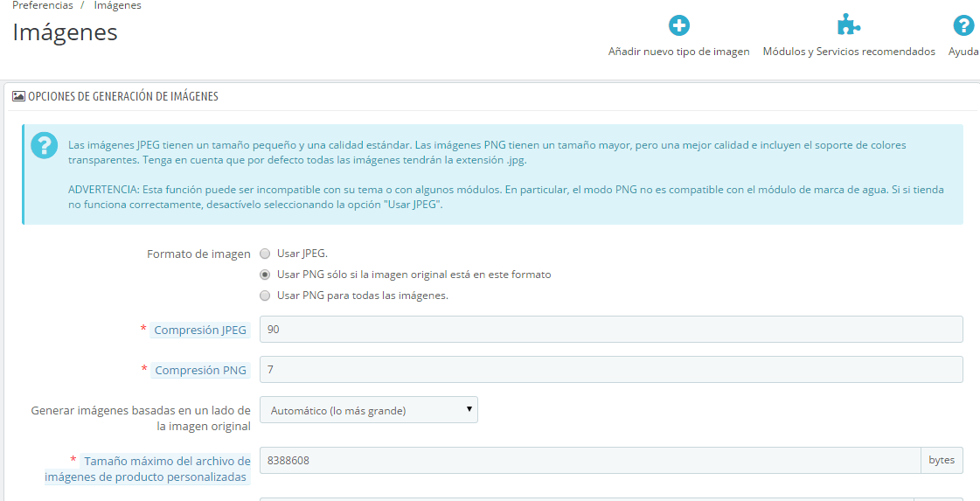Click the Compresión JPEG field label
The height and width of the screenshot is (501, 980).
[x=200, y=330]
